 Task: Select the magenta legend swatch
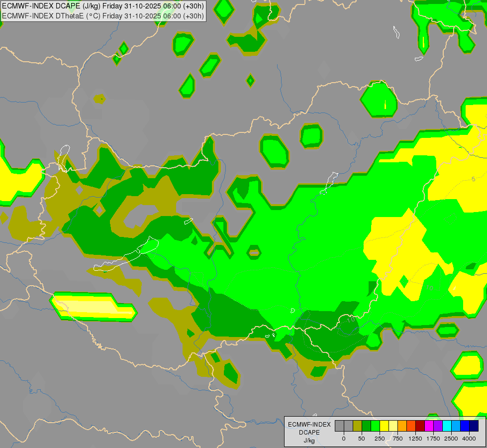(x=429, y=426)
